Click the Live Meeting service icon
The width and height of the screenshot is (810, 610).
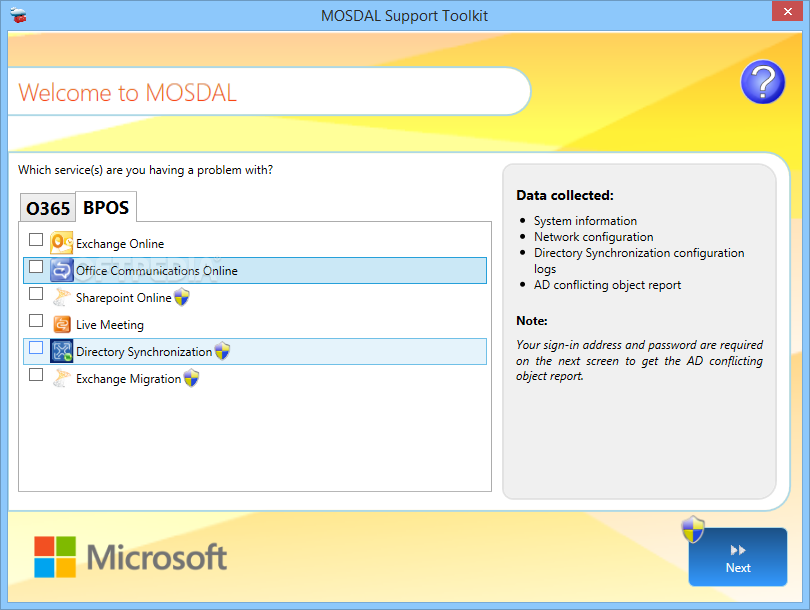(61, 324)
